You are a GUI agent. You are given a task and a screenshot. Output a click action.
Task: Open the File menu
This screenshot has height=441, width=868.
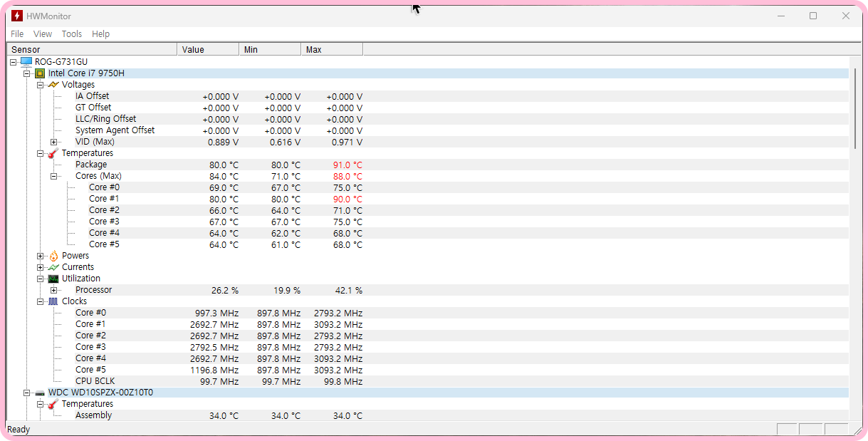pyautogui.click(x=17, y=33)
